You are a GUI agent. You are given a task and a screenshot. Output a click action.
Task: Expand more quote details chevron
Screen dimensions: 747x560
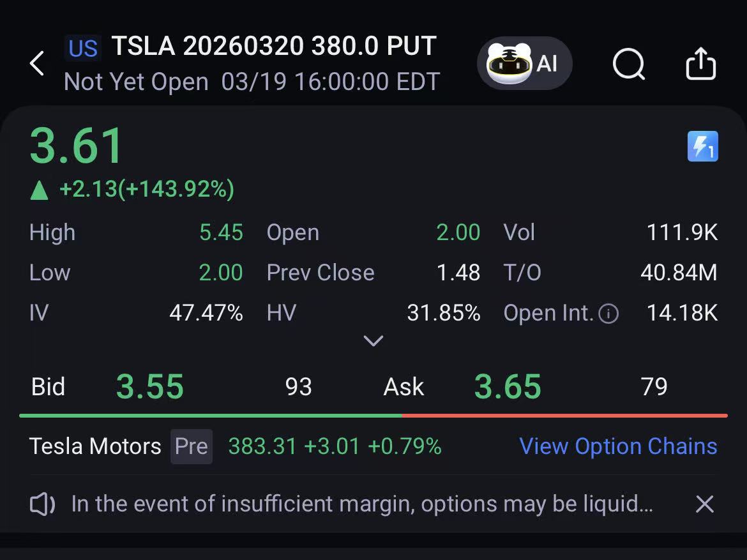click(373, 341)
